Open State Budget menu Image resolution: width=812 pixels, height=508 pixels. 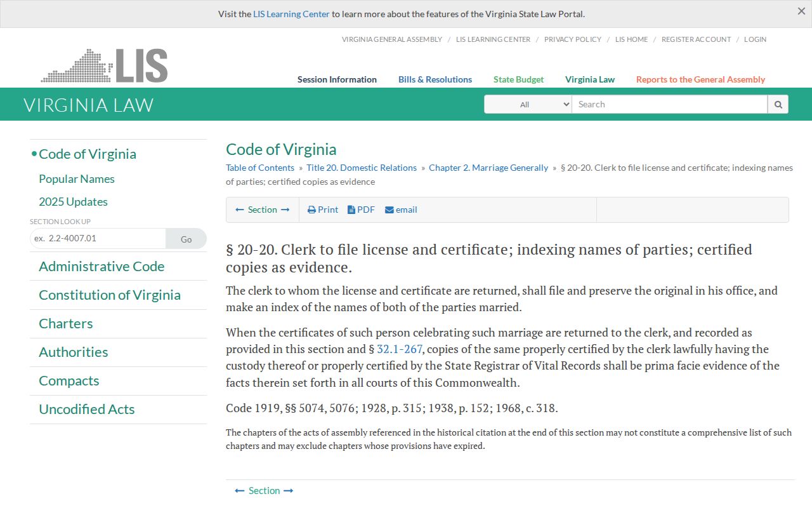[518, 79]
